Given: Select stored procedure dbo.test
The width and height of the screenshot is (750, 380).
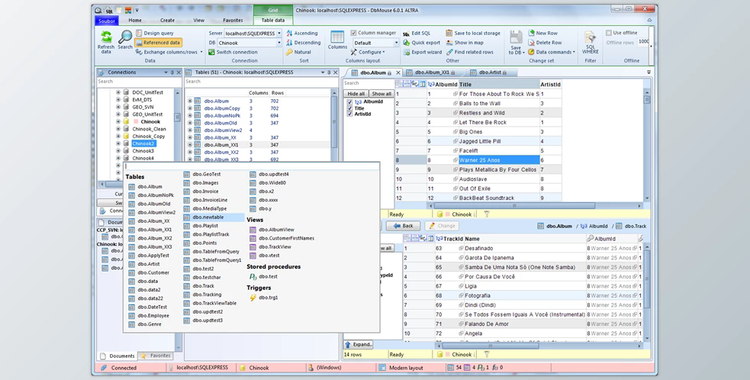Looking at the screenshot, I should click(268, 277).
